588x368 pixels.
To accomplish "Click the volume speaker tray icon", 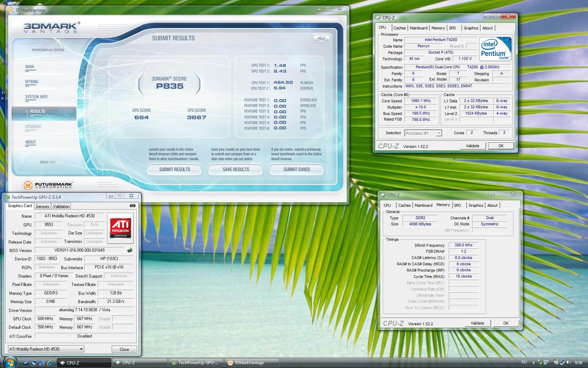I will [569, 362].
